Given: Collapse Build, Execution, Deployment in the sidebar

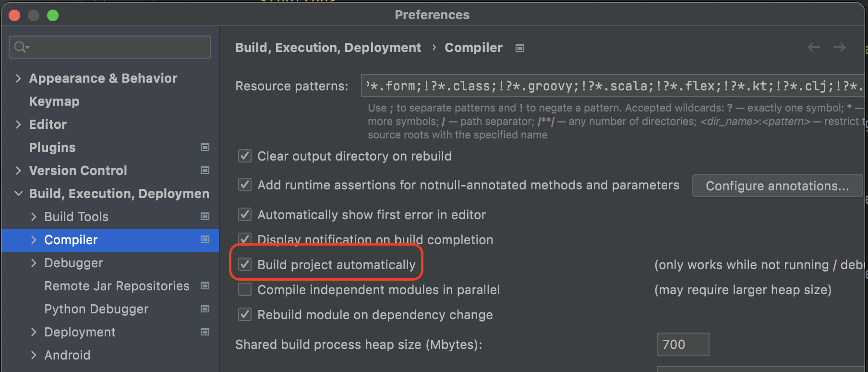Looking at the screenshot, I should click(18, 193).
